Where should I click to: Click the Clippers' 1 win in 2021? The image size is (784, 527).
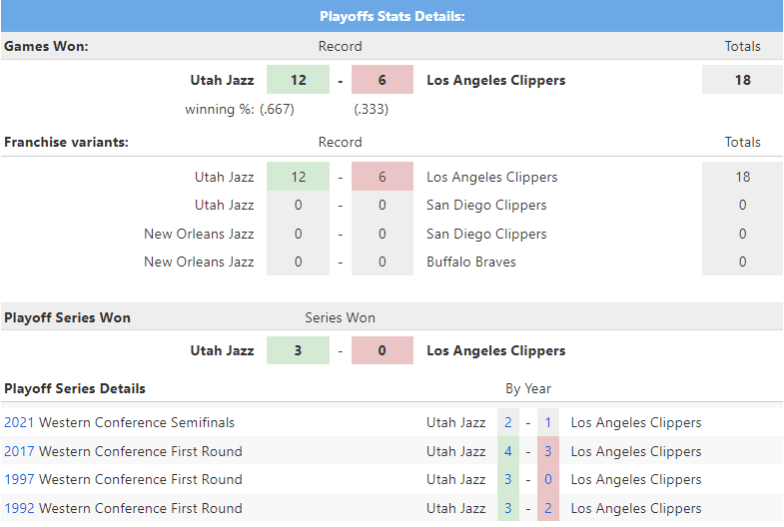pyautogui.click(x=548, y=423)
